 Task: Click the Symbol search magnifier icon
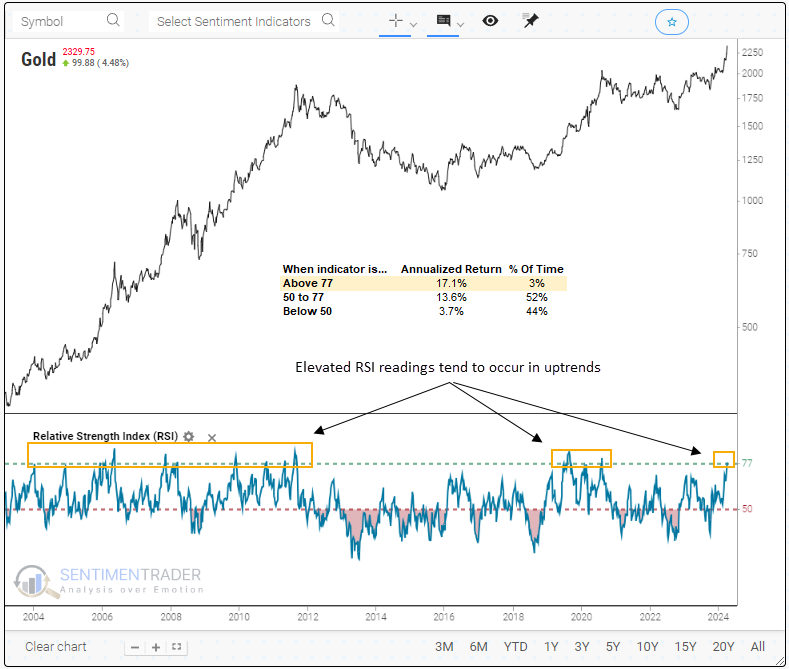point(113,20)
